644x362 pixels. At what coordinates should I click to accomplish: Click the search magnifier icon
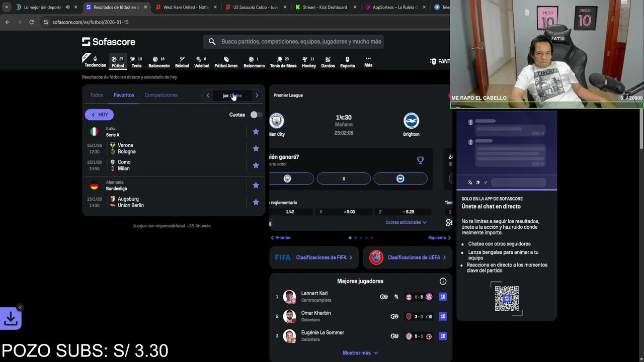pyautogui.click(x=212, y=42)
